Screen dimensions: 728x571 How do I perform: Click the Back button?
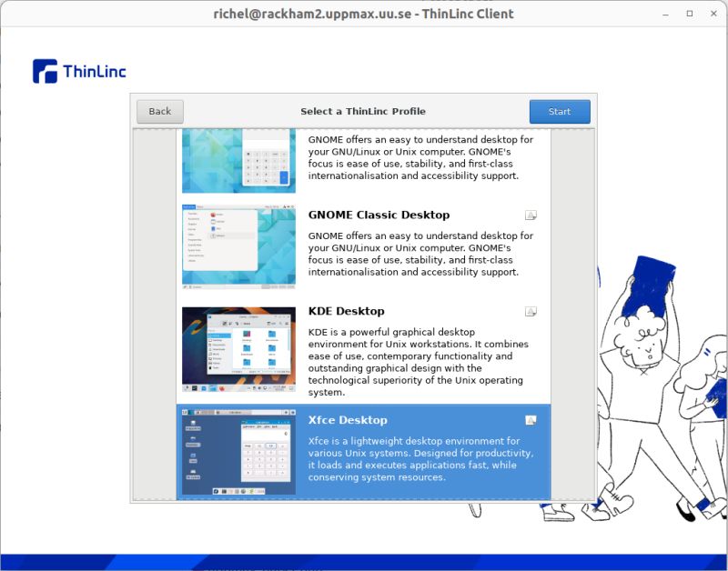pos(159,111)
